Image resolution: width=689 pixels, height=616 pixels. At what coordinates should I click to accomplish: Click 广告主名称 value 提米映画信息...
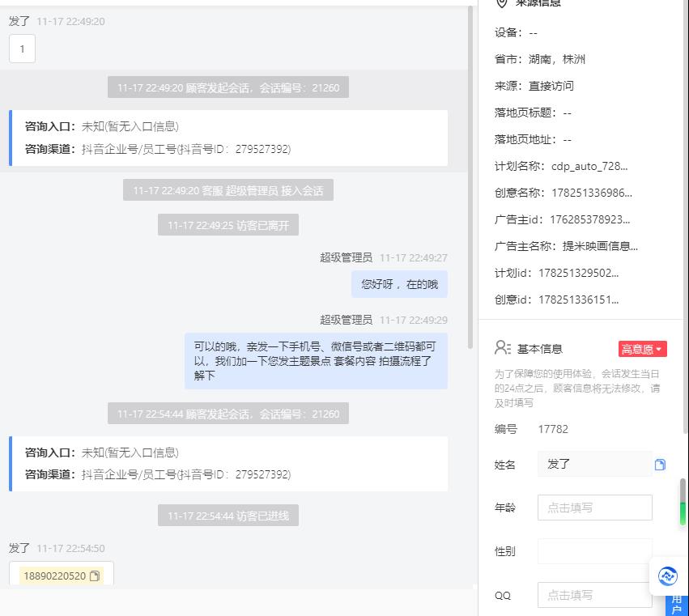tap(600, 246)
